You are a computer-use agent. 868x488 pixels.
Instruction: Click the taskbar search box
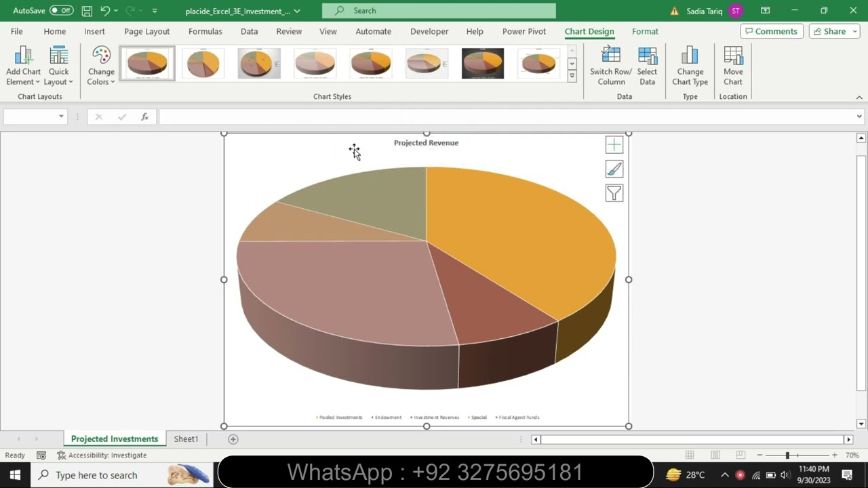click(122, 475)
